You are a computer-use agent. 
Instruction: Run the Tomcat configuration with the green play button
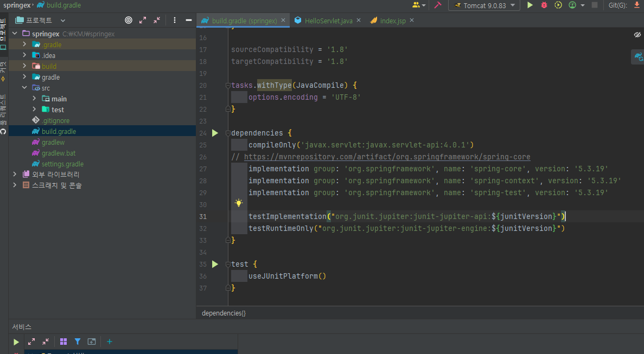(x=530, y=5)
